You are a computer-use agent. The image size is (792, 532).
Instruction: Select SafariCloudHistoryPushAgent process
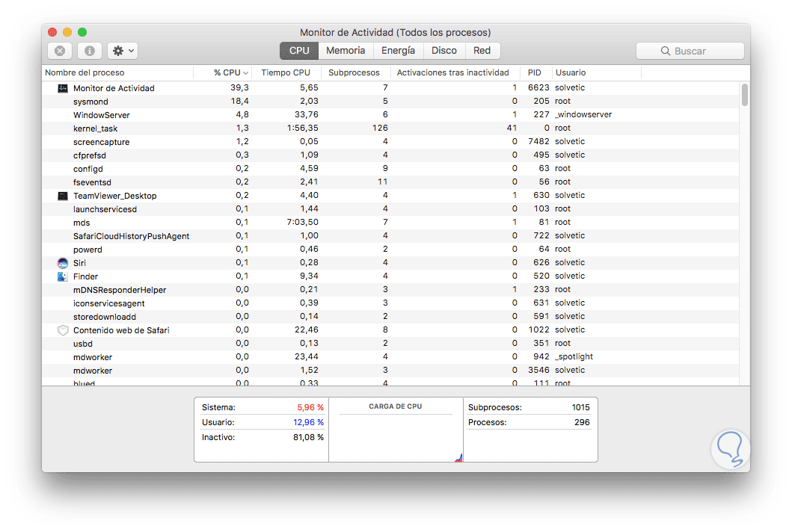click(390, 235)
